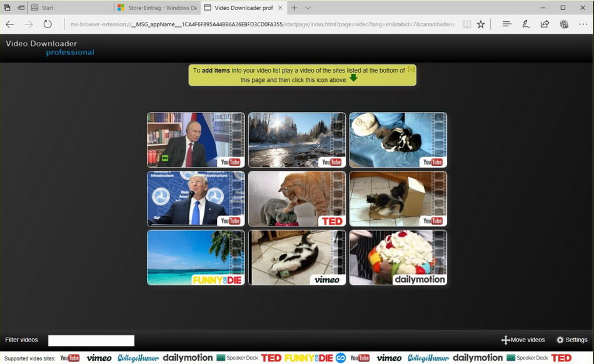Select the Video Downloader prof tab
This screenshot has height=364, width=594.
[239, 8]
